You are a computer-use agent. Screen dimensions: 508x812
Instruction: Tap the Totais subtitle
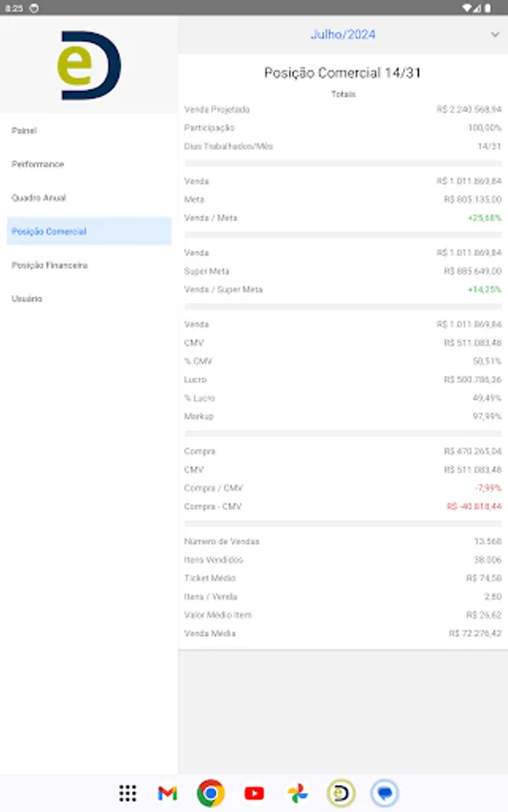click(x=343, y=94)
